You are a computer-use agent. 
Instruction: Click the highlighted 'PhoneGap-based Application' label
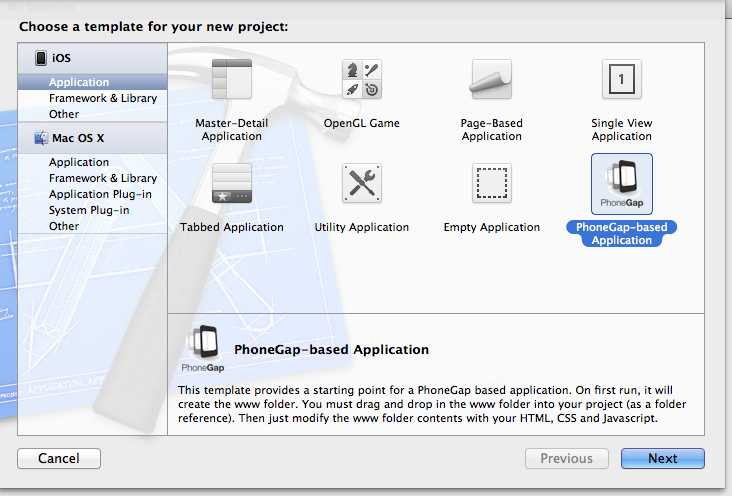[x=621, y=234]
